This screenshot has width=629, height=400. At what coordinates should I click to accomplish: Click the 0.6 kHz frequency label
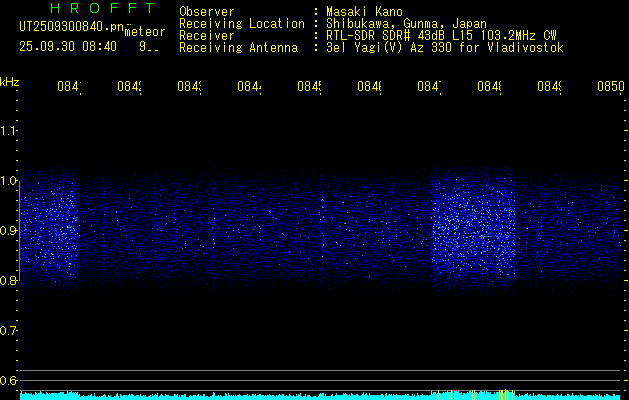click(x=9, y=380)
